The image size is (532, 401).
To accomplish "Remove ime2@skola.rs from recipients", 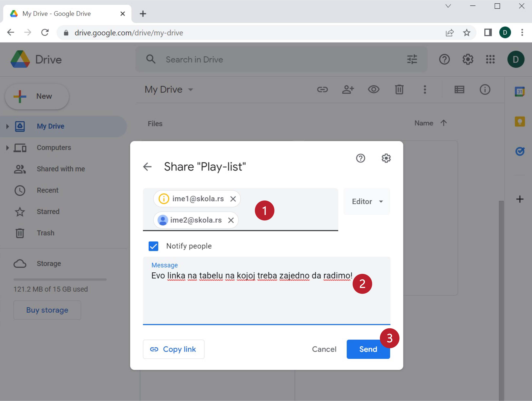I will point(231,220).
